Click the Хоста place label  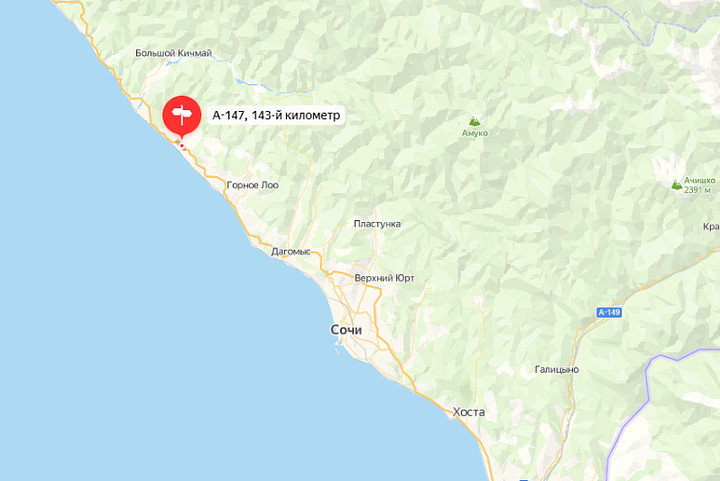point(468,412)
